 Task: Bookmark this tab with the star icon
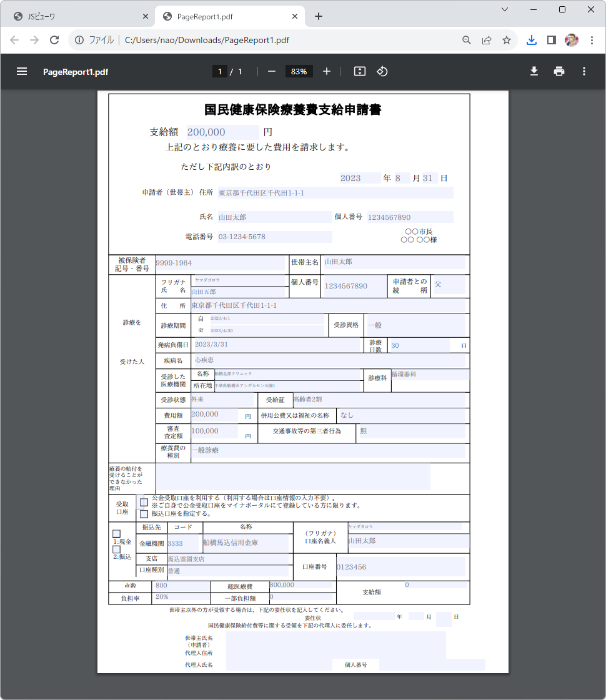coord(507,40)
